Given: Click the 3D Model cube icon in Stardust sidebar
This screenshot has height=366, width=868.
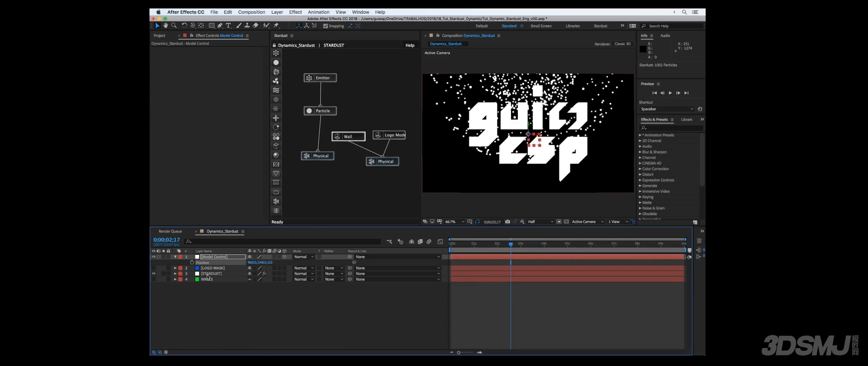Looking at the screenshot, I should tap(276, 146).
